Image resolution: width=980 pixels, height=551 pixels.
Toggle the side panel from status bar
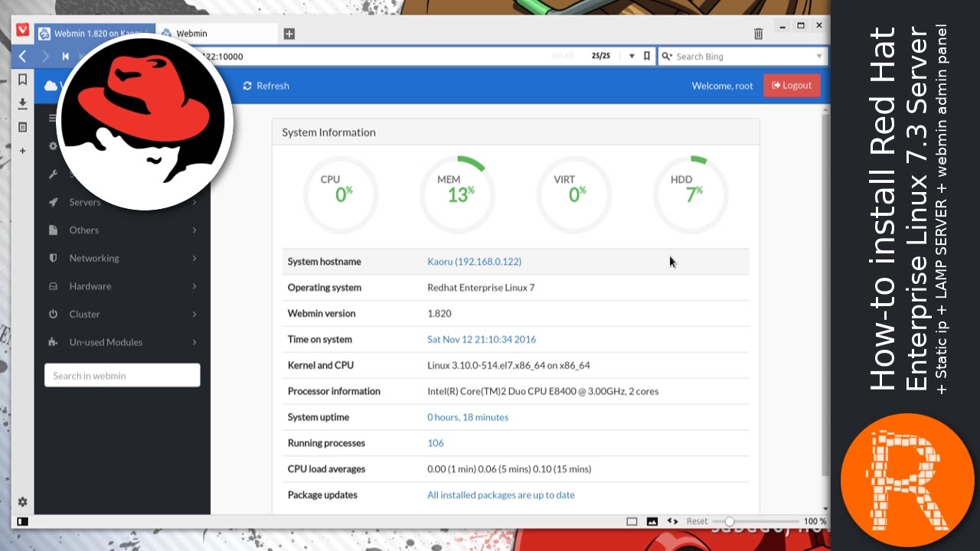pyautogui.click(x=22, y=522)
